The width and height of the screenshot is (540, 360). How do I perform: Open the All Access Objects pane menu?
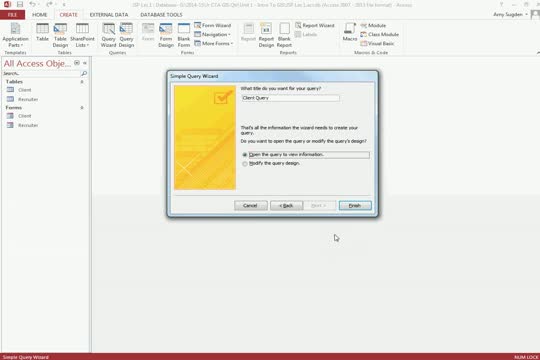click(x=77, y=63)
